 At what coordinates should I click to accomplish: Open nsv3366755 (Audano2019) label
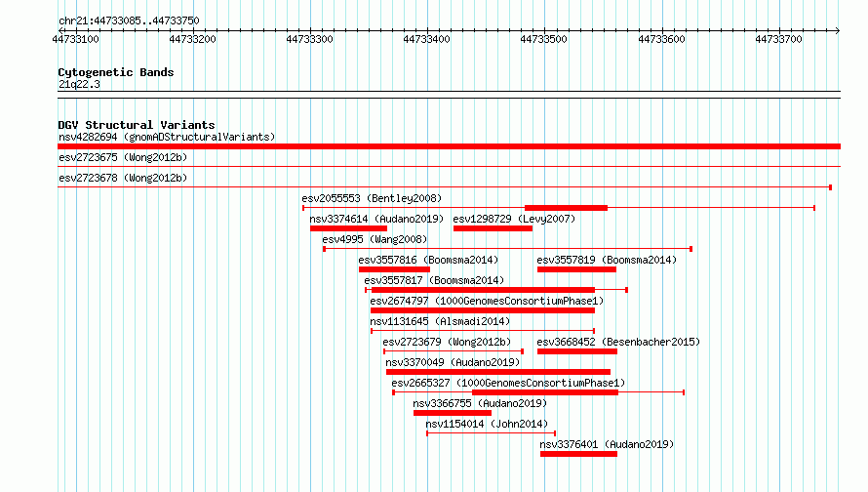tap(480, 403)
